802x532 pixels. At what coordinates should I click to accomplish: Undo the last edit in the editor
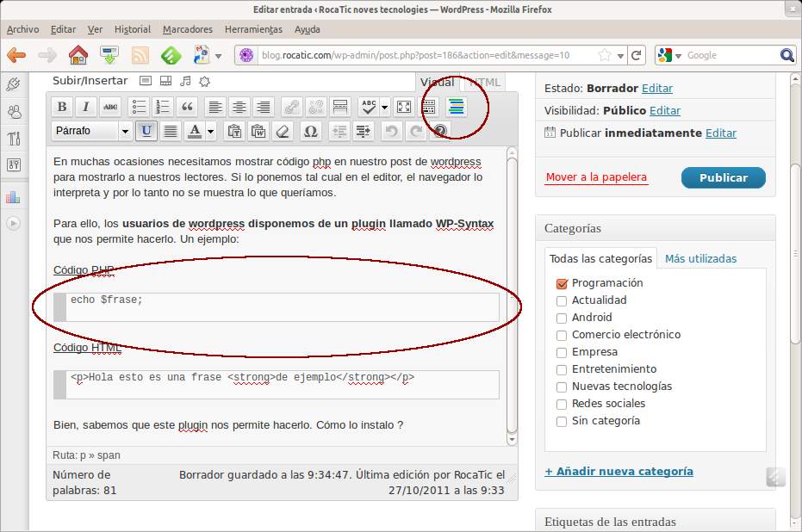(391, 132)
